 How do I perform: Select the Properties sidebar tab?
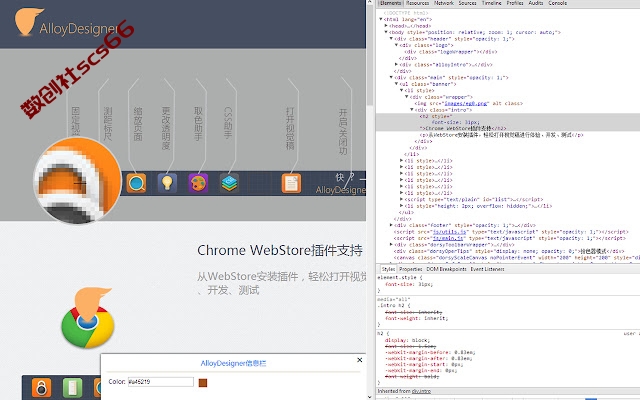pyautogui.click(x=411, y=269)
